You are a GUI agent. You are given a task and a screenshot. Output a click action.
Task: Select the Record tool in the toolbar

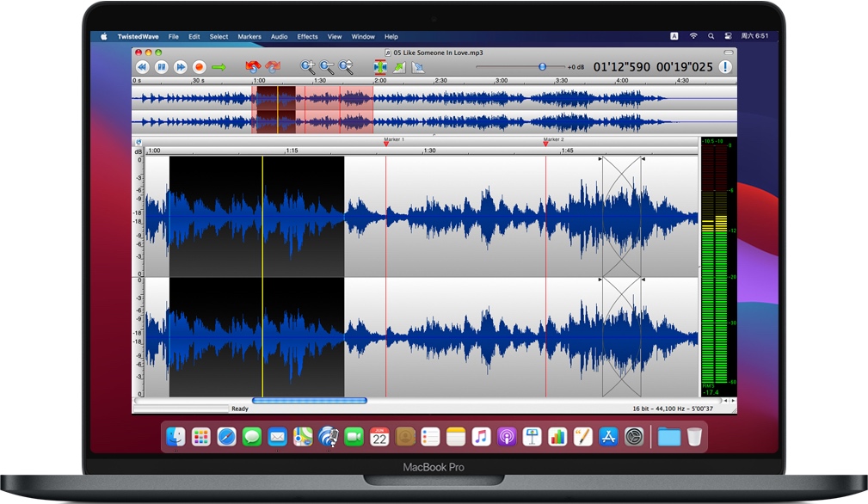[199, 66]
